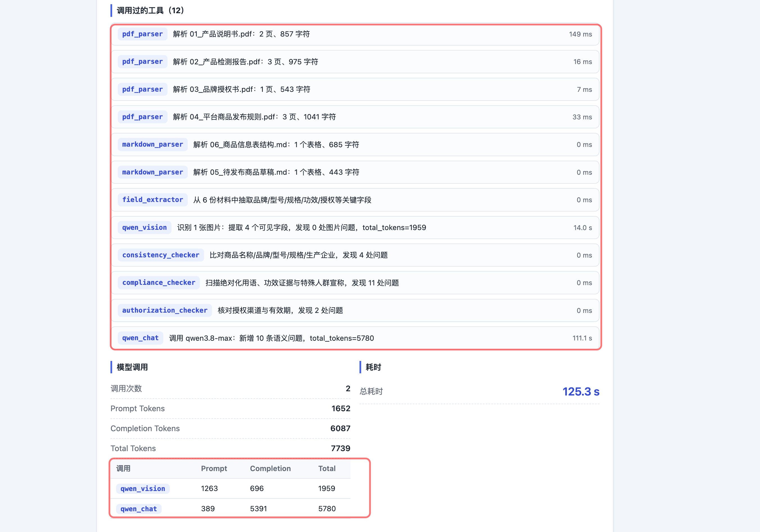
Task: Click the qwen_chat tag in the token table
Action: [x=139, y=509]
